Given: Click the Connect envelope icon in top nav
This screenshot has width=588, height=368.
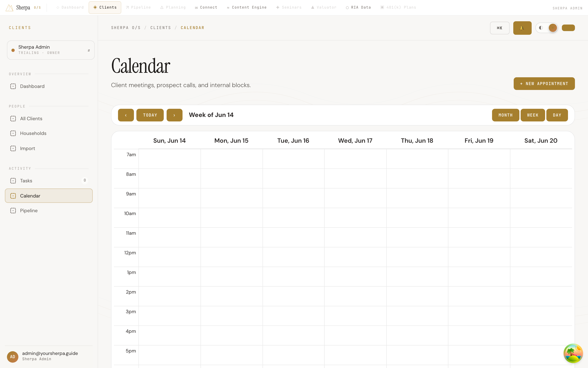Looking at the screenshot, I should coord(196,8).
